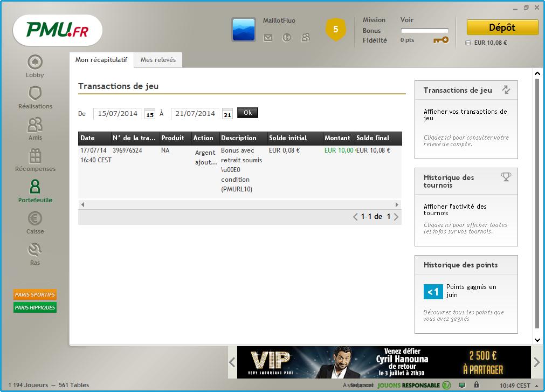Viewport: 545px width, 392px height.
Task: Sort by the Produit column header
Action: [x=176, y=138]
